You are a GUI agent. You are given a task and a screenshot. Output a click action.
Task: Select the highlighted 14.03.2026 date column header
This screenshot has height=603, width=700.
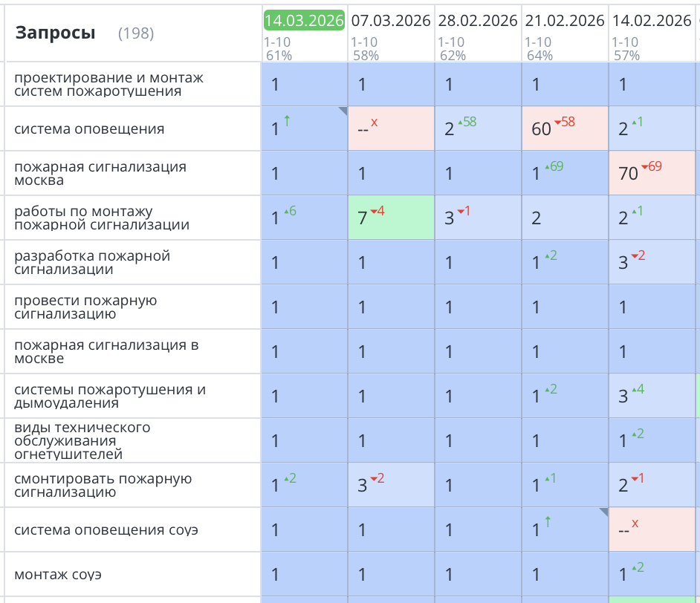pyautogui.click(x=304, y=20)
